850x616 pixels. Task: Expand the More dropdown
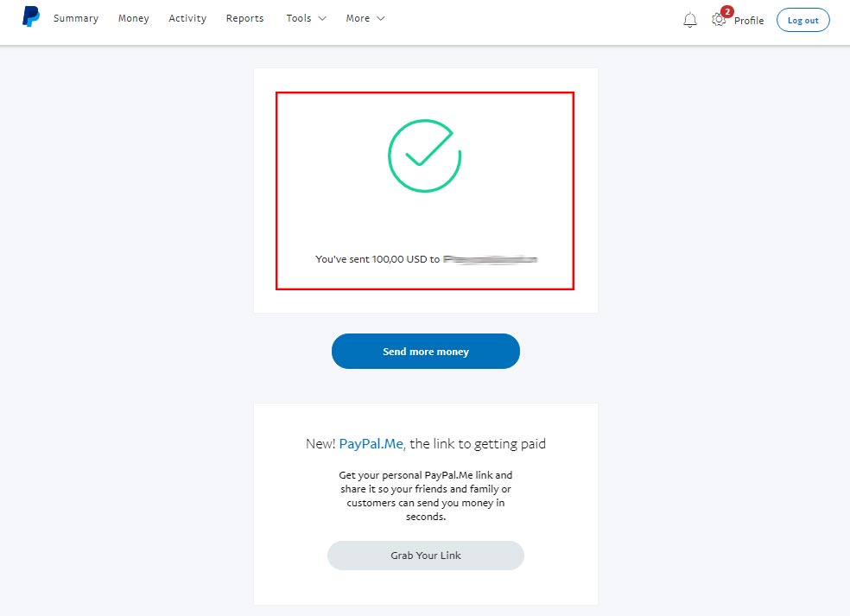(x=365, y=17)
